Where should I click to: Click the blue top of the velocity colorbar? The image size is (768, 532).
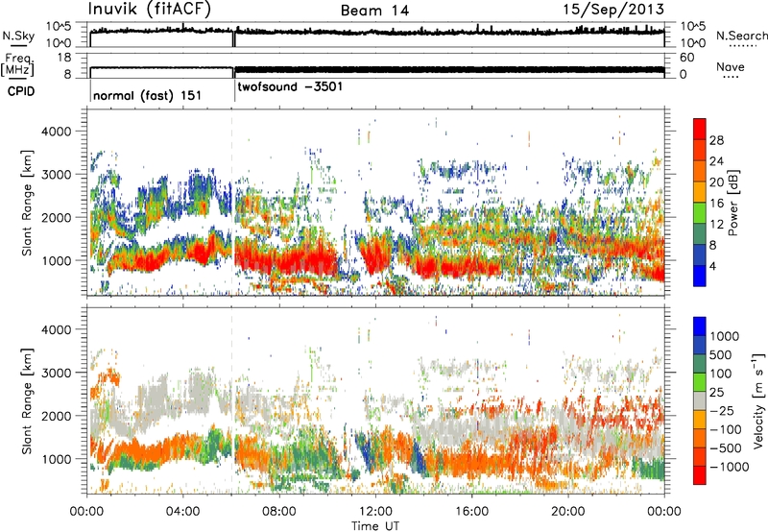700,326
